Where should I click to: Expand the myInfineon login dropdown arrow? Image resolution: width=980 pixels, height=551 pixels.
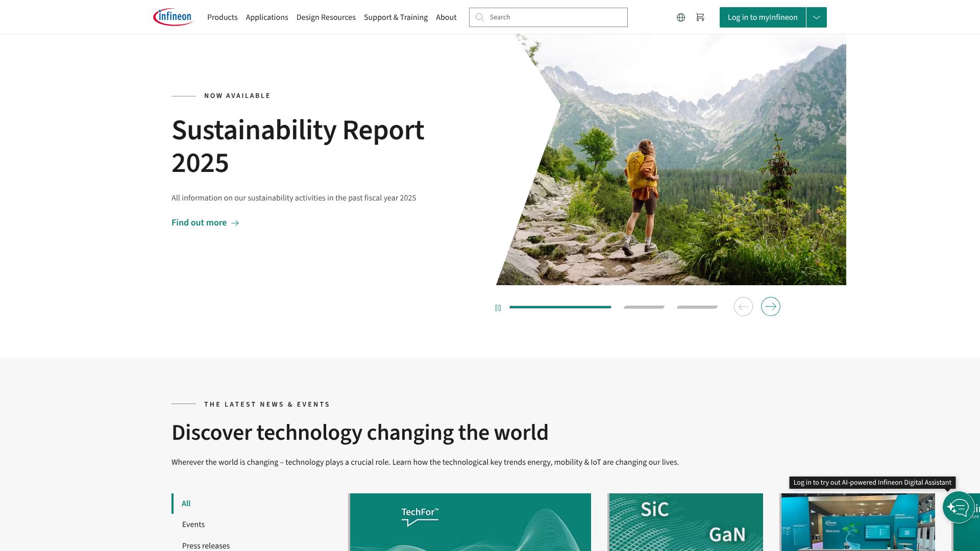point(816,17)
